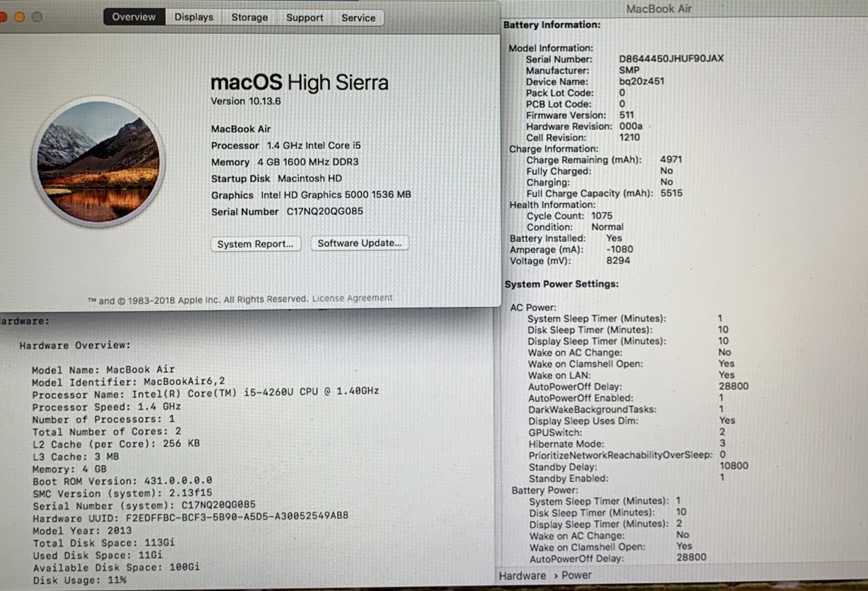Click the Amperage -1080 value
The height and width of the screenshot is (591, 868).
619,250
